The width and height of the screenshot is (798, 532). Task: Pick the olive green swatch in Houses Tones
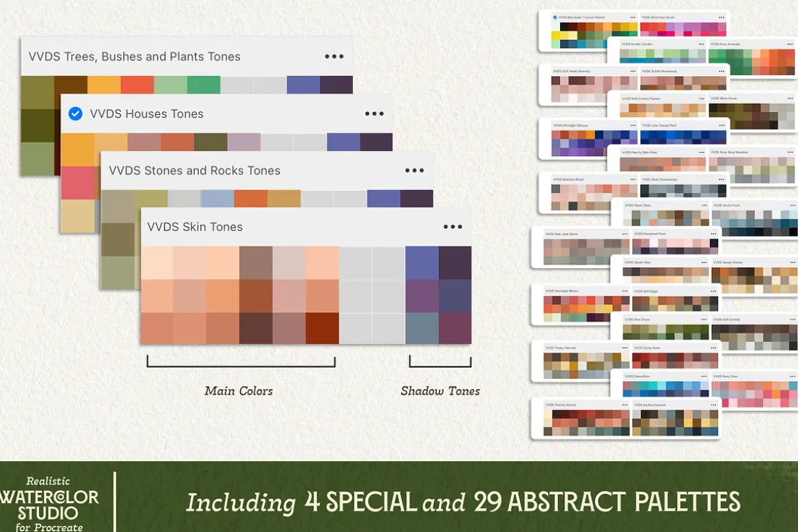point(211,142)
